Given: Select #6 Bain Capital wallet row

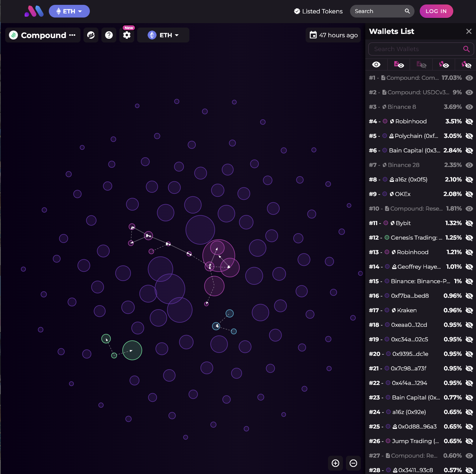Looking at the screenshot, I should pyautogui.click(x=421, y=151).
